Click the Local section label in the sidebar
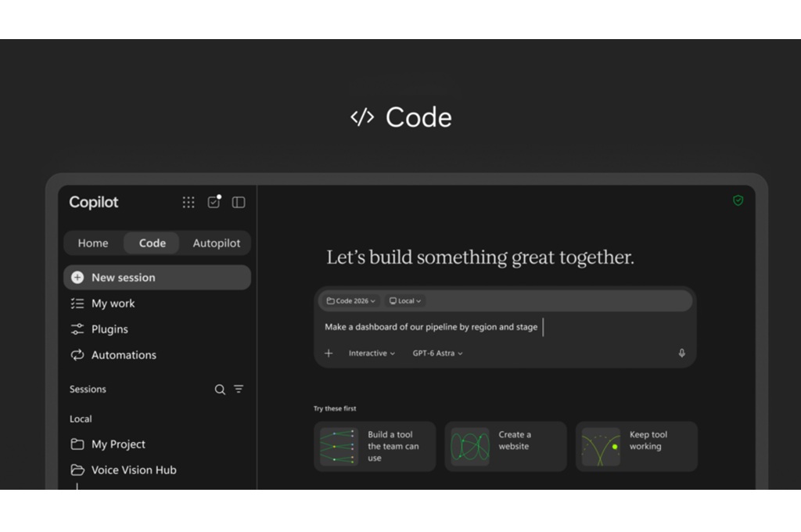This screenshot has width=801, height=532. (81, 419)
